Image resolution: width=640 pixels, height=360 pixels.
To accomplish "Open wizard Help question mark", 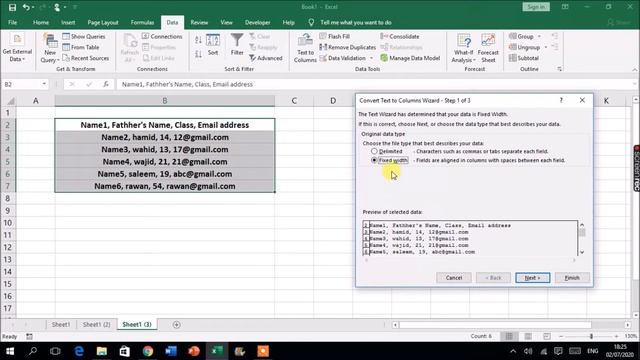I will coord(561,100).
